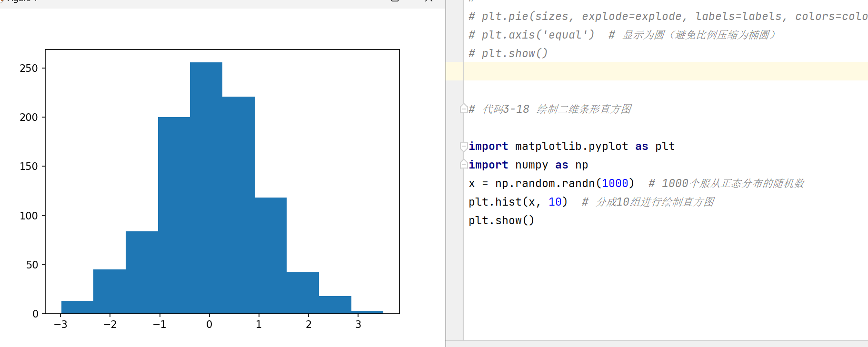Click the y-axis tick label 250
The image size is (868, 347).
(29, 68)
